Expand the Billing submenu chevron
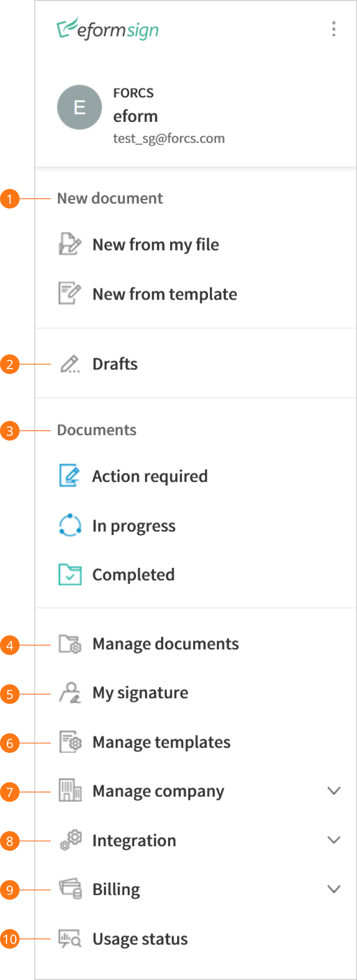The width and height of the screenshot is (357, 980). (x=334, y=889)
